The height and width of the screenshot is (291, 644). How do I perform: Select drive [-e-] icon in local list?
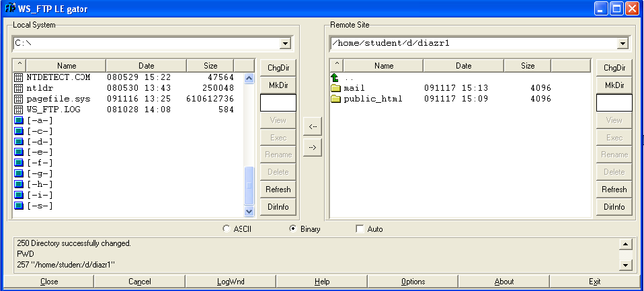(19, 153)
